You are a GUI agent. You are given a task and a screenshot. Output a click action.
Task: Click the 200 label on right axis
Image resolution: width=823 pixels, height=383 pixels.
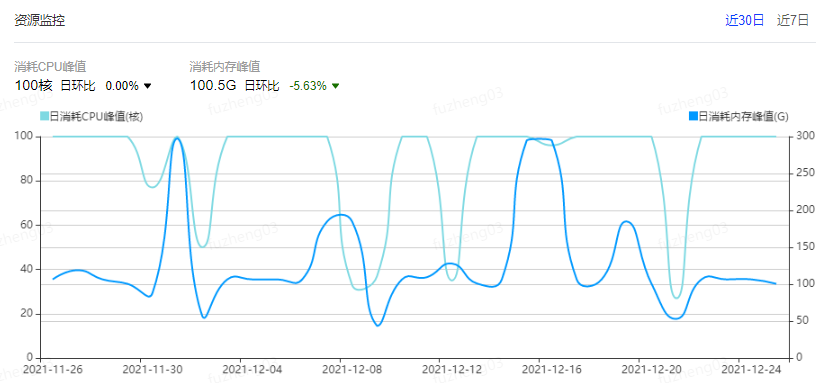tap(805, 210)
